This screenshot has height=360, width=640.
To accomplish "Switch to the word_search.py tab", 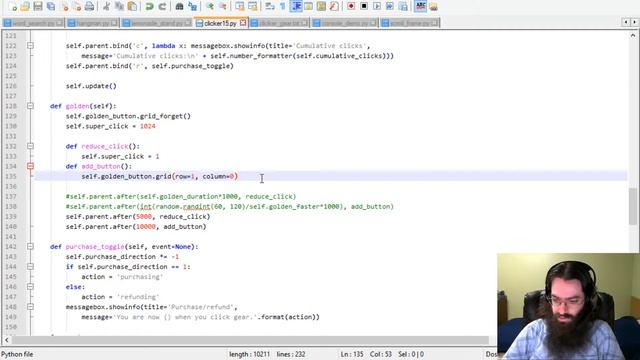I will click(x=33, y=23).
